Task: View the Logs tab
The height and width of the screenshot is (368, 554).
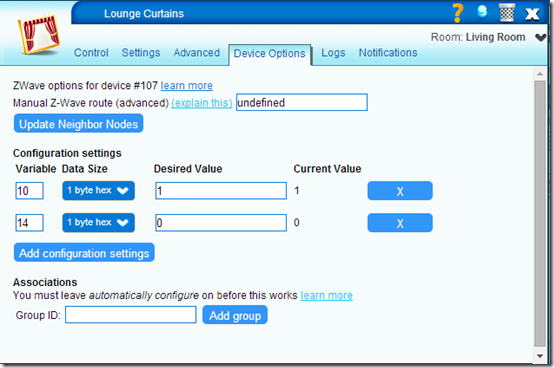Action: (333, 53)
